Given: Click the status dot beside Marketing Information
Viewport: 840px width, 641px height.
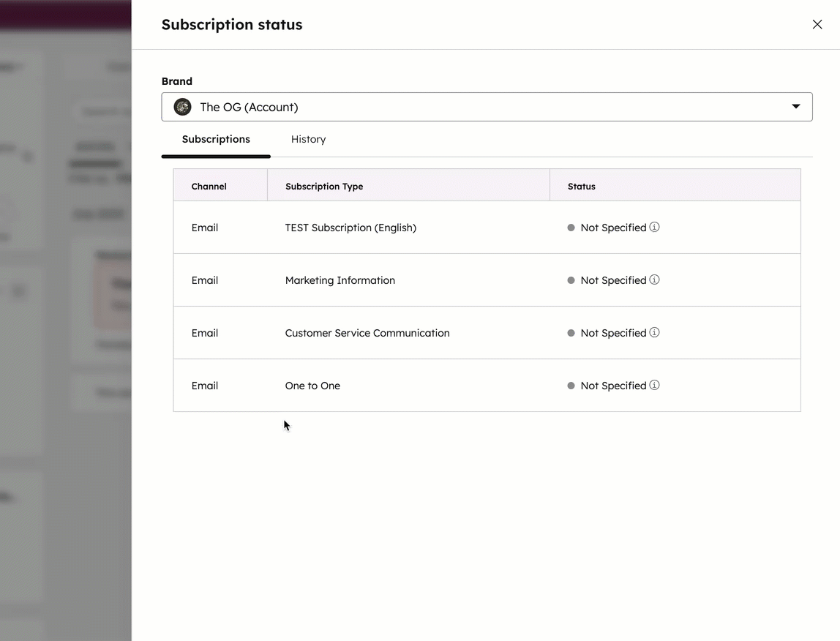Looking at the screenshot, I should pyautogui.click(x=571, y=280).
